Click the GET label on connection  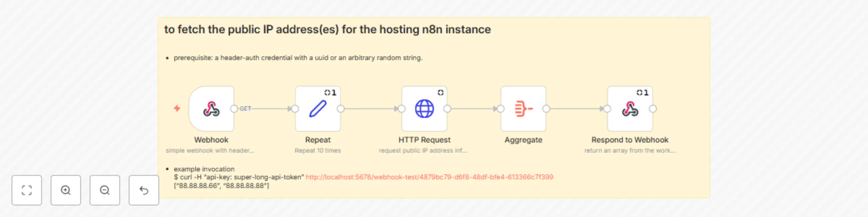[x=245, y=109]
